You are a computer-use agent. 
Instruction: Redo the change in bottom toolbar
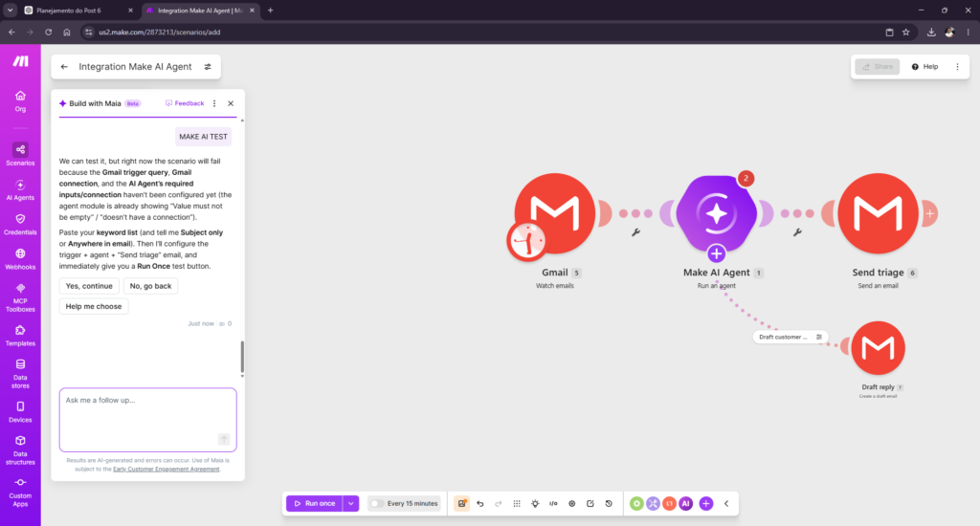point(498,503)
